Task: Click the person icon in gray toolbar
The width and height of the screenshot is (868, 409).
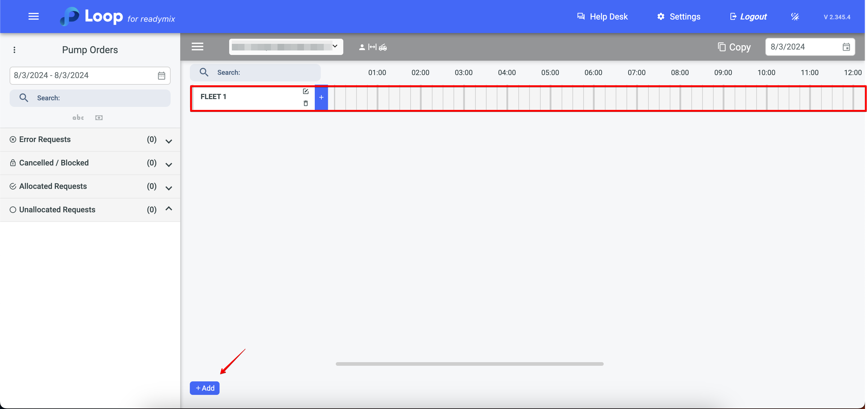Action: point(362,47)
